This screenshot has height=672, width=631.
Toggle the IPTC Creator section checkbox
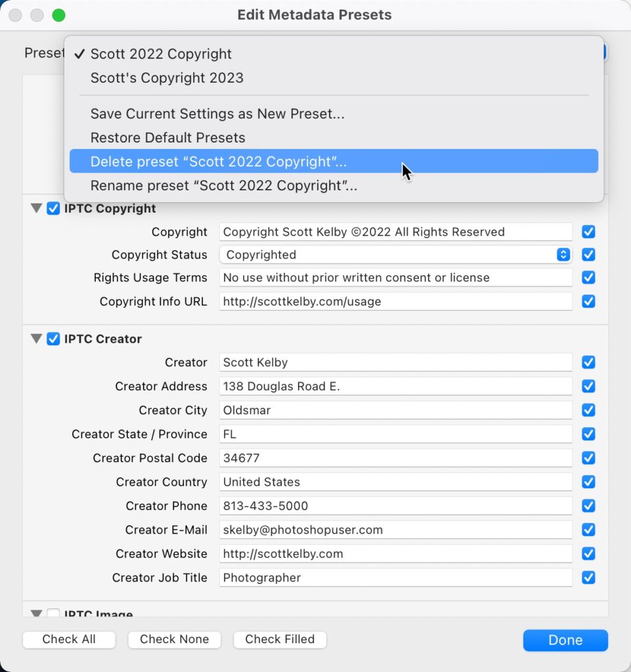pos(53,339)
